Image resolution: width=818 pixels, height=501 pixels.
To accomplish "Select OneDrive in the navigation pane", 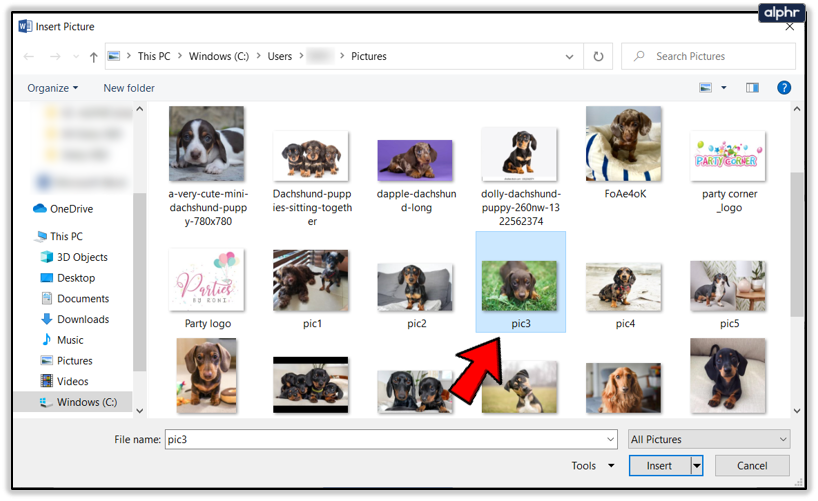I will pos(63,209).
